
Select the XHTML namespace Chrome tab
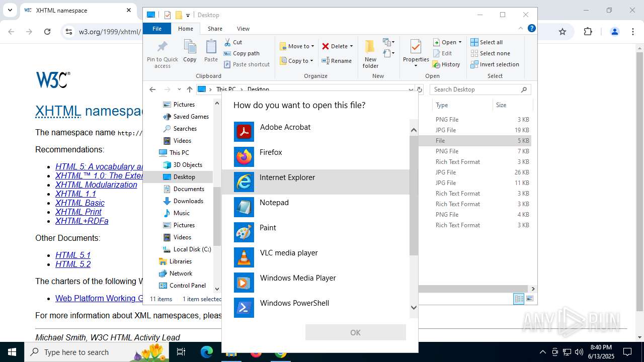78,10
